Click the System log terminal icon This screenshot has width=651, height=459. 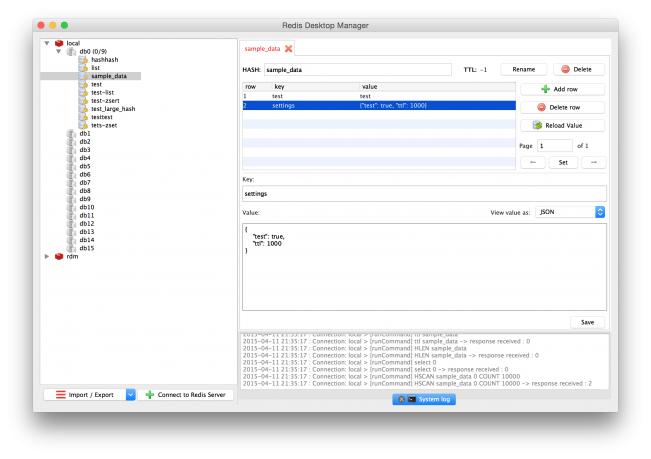(412, 399)
